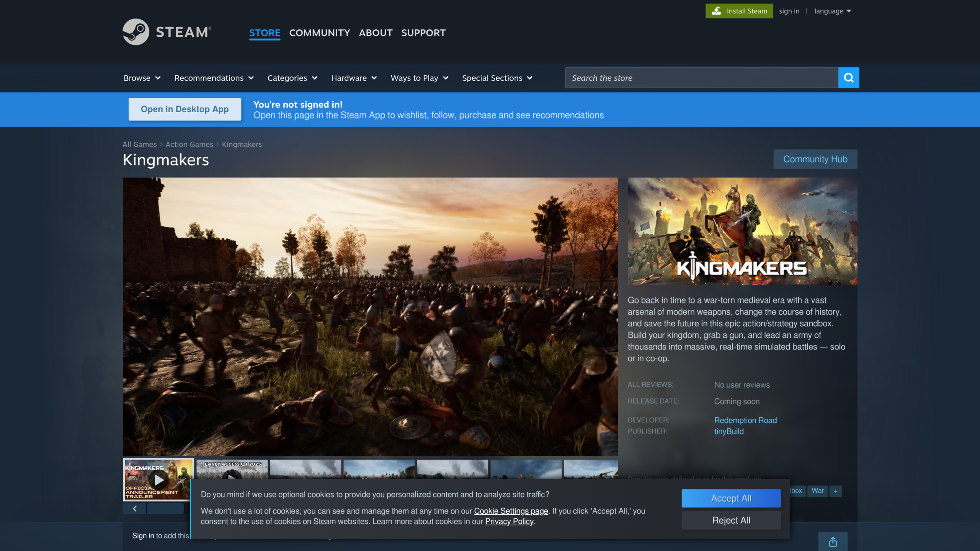This screenshot has height=551, width=980.
Task: Expand the Browse menu
Action: [x=142, y=78]
